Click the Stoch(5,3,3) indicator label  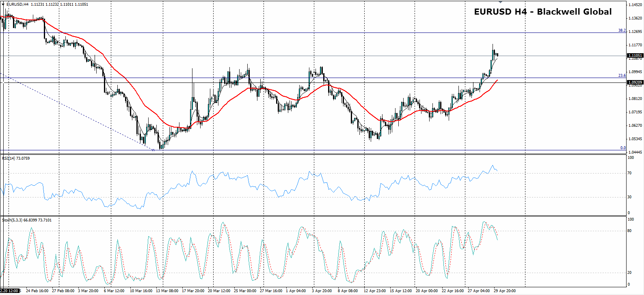[27, 220]
